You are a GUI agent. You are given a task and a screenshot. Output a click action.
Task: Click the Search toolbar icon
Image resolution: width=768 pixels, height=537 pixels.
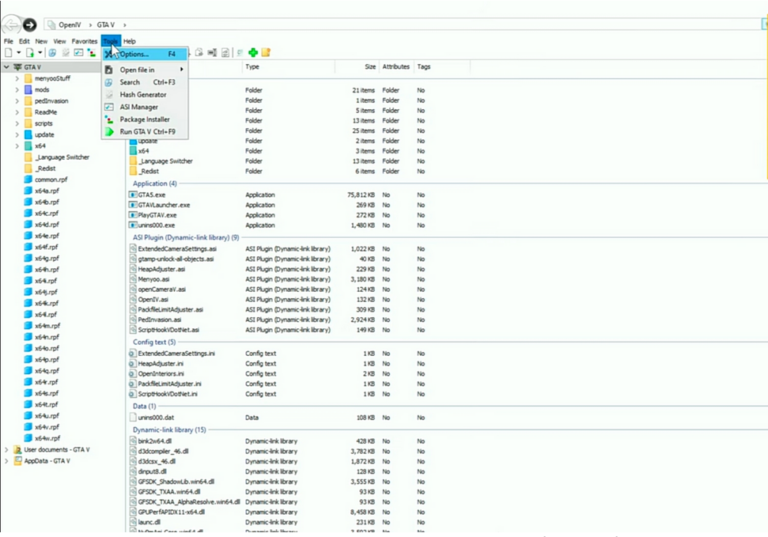tap(52, 53)
